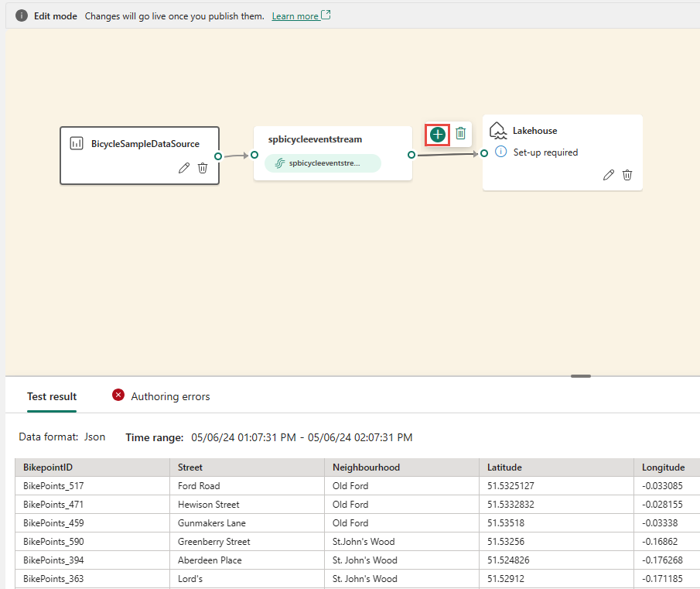Click the BikepointID column header
The image size is (700, 589).
[48, 467]
